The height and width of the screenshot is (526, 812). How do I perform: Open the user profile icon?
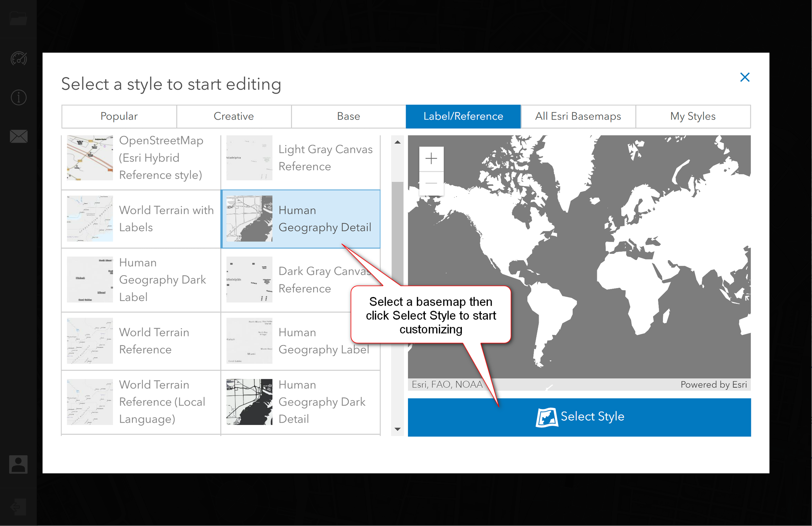pos(18,464)
